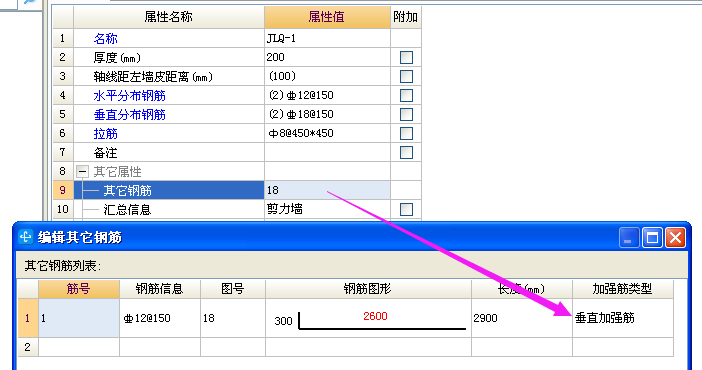
Task: Click the length cell showing 2900
Action: point(522,318)
